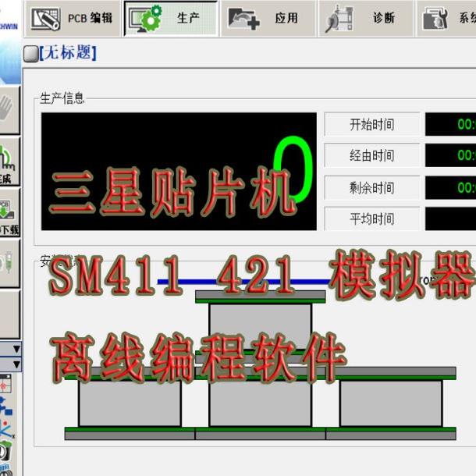Click the empty 平均时间 black display
Screen dimensions: 476x476
[x=450, y=218]
